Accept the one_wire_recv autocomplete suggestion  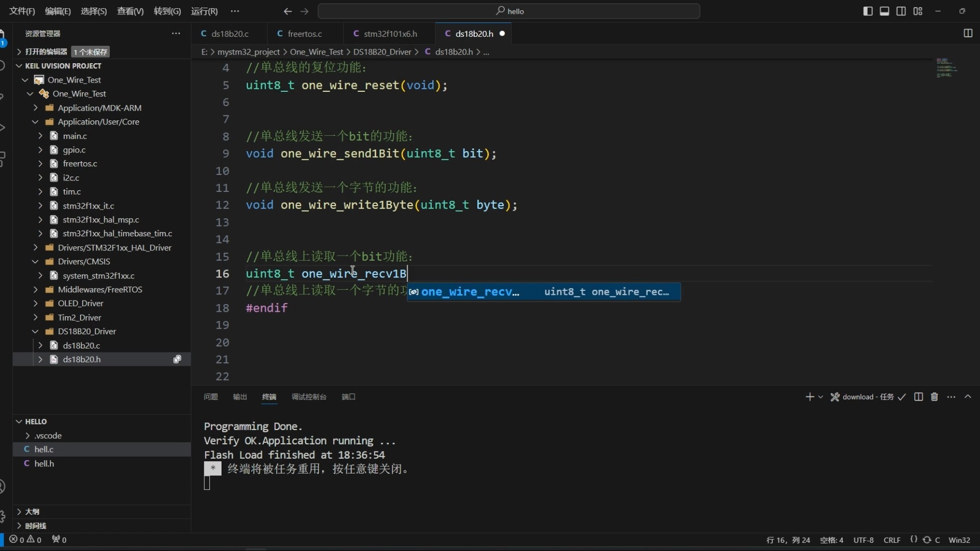click(x=544, y=292)
